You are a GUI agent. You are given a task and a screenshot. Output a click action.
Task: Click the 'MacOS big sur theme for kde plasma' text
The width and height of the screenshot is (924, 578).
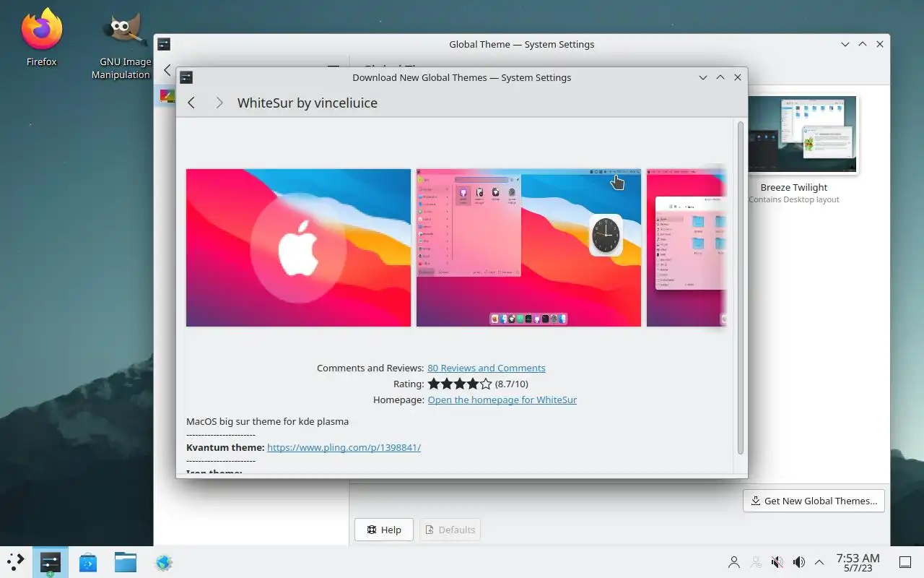click(268, 421)
